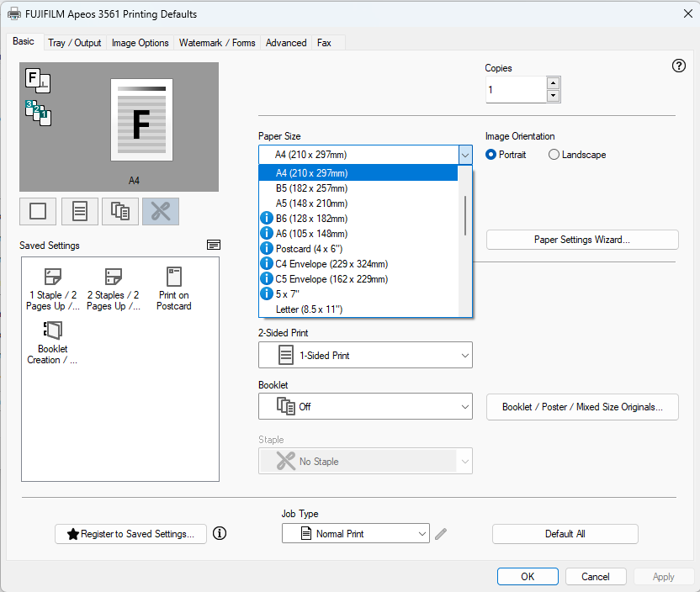Open the Saved Settings list view icon
Screen dimensions: 700x592
(214, 245)
